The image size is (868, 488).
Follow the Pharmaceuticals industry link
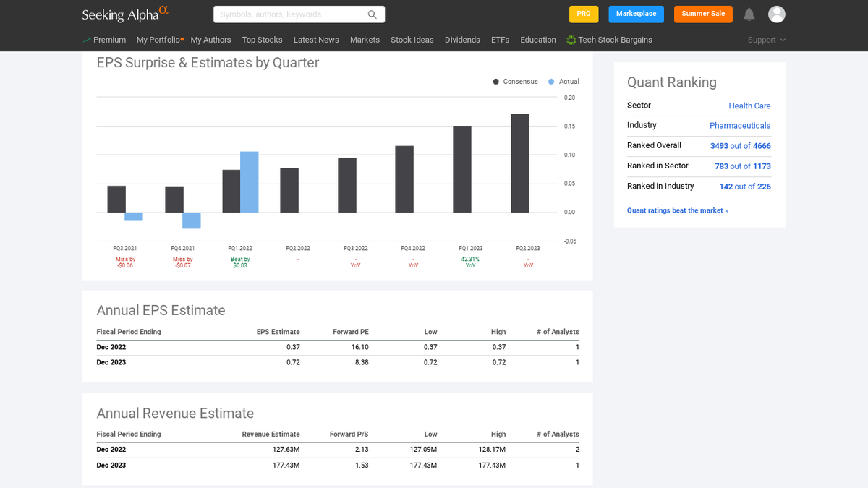click(740, 126)
